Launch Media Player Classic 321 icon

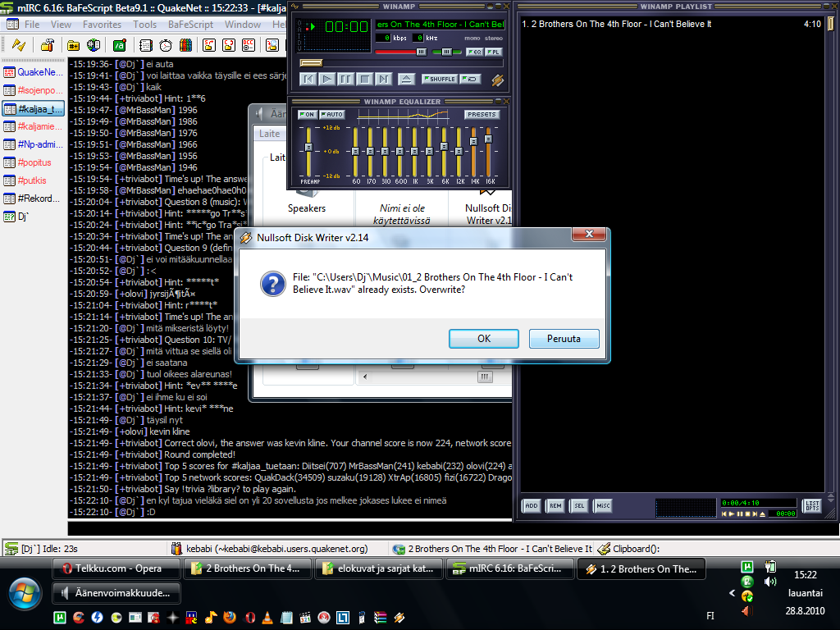click(x=305, y=617)
